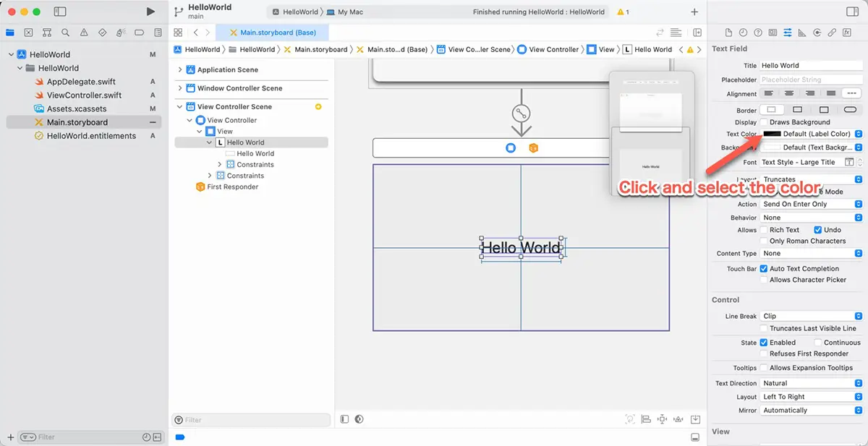868x446 pixels.
Task: Open the Issue navigator warning triangle
Action: click(84, 33)
